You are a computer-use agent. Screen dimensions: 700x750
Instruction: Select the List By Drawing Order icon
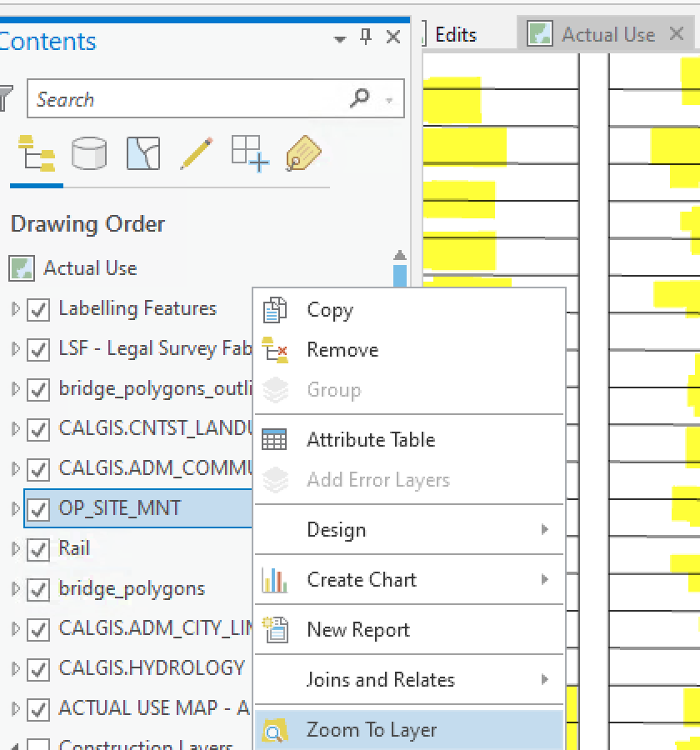point(36,152)
